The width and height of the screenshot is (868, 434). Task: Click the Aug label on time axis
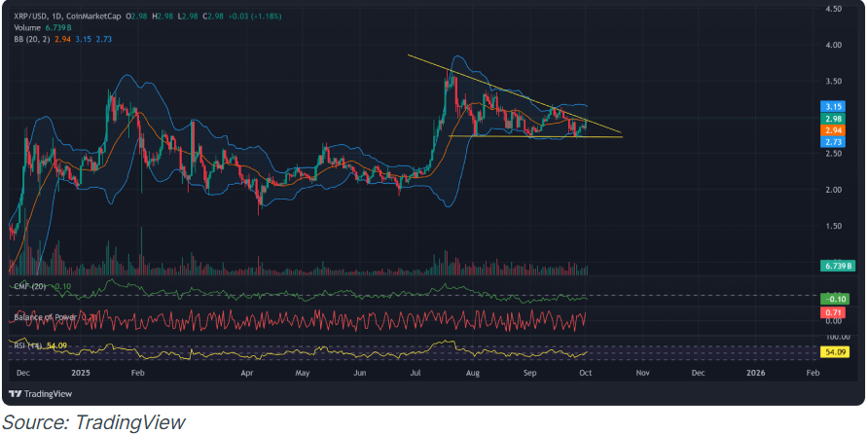472,374
